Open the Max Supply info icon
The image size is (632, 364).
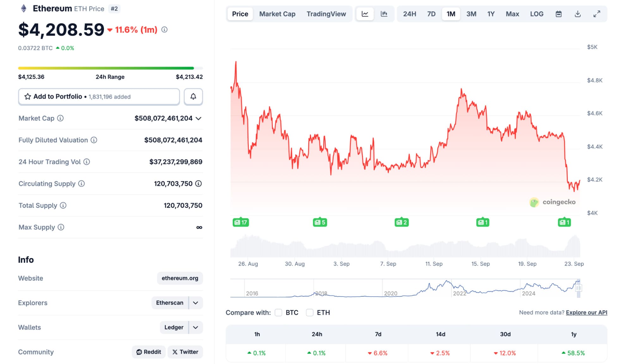[61, 227]
